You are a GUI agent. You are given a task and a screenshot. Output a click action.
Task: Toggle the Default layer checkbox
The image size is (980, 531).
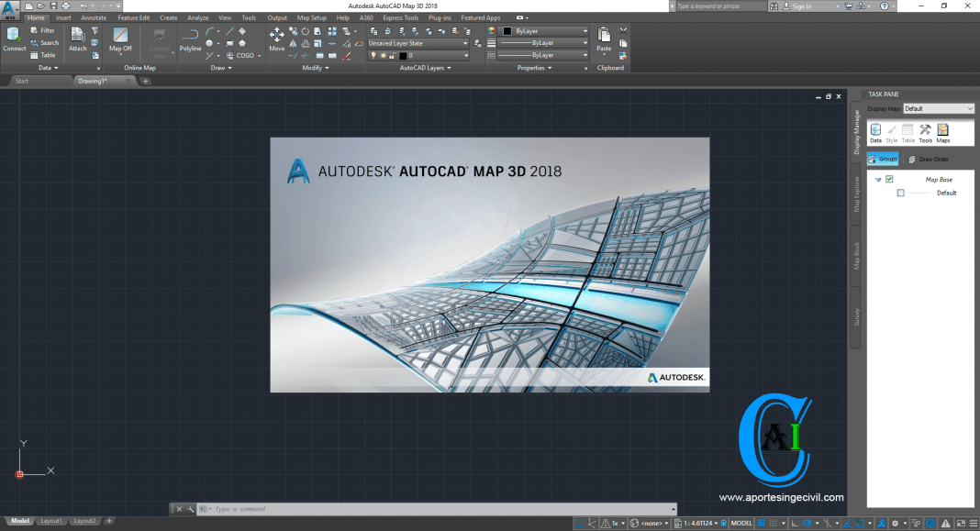tap(900, 193)
